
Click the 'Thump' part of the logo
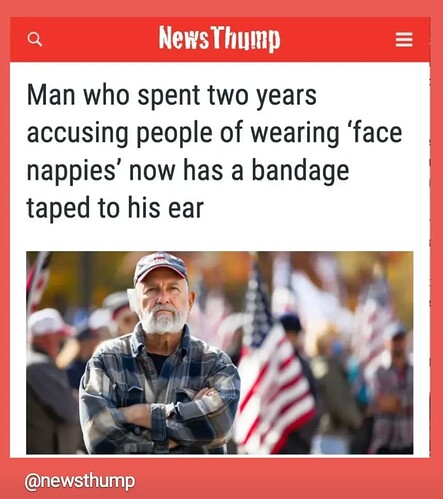[246, 40]
